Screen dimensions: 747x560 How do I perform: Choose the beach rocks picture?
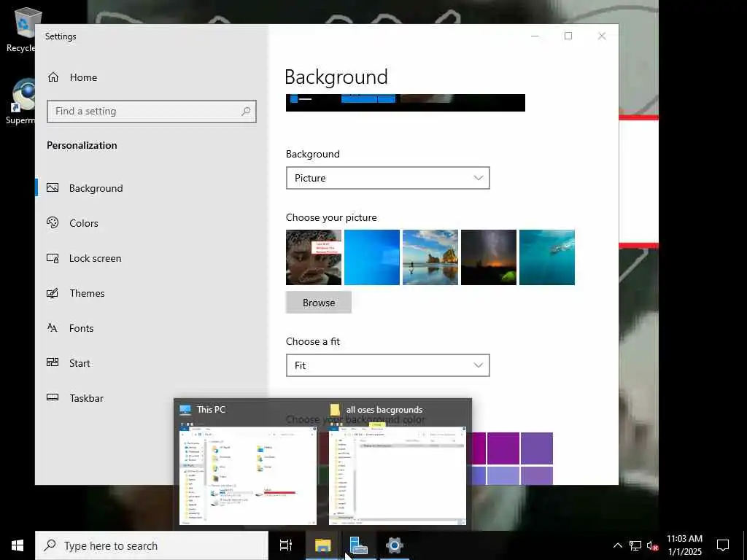click(x=430, y=257)
